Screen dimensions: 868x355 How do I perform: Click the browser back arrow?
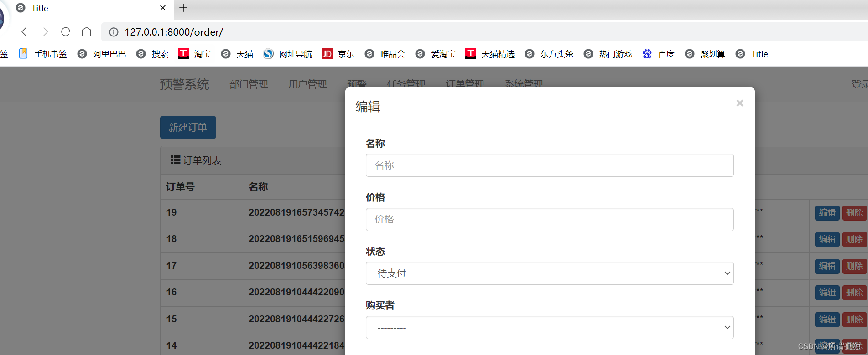click(x=25, y=32)
